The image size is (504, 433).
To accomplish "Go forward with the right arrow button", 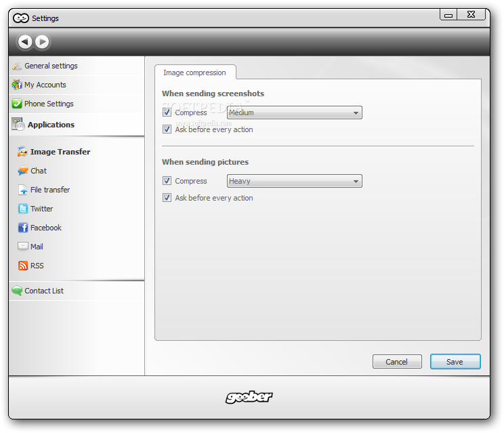I will (x=42, y=42).
